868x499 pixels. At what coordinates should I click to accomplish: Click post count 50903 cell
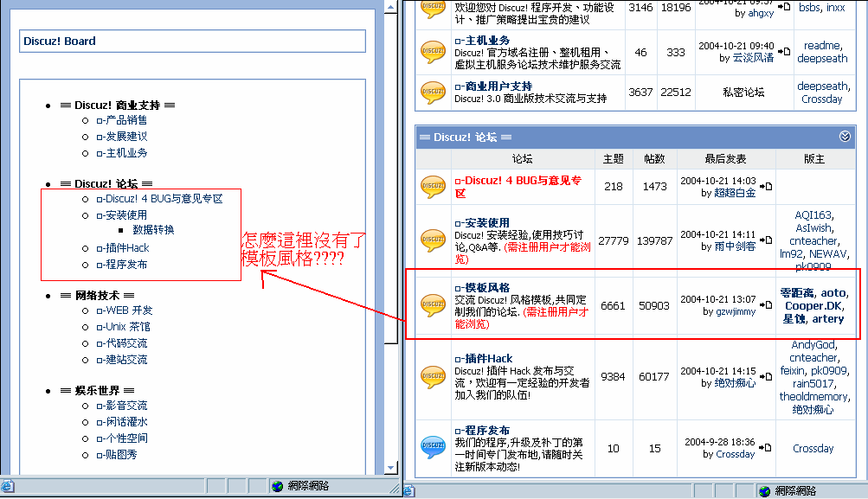click(653, 306)
